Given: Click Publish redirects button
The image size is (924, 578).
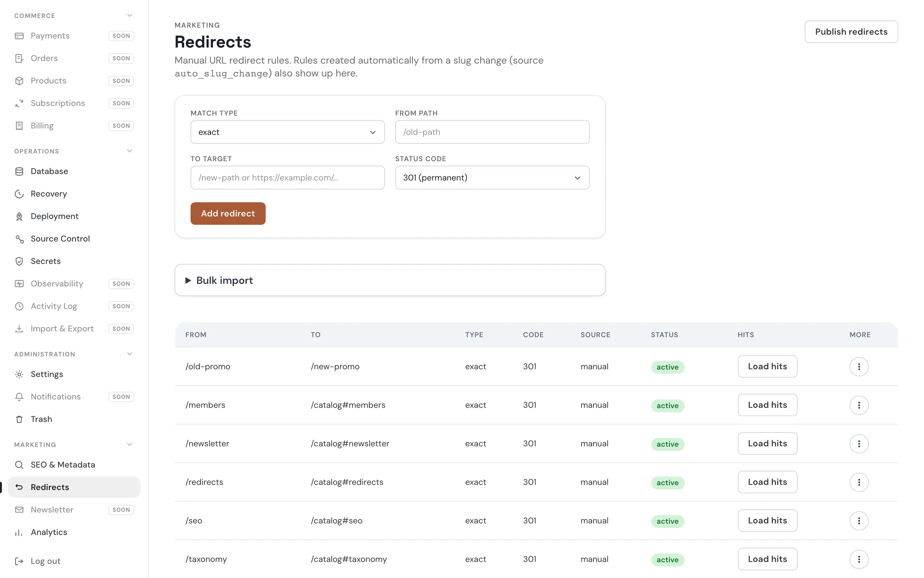Looking at the screenshot, I should click(x=851, y=32).
